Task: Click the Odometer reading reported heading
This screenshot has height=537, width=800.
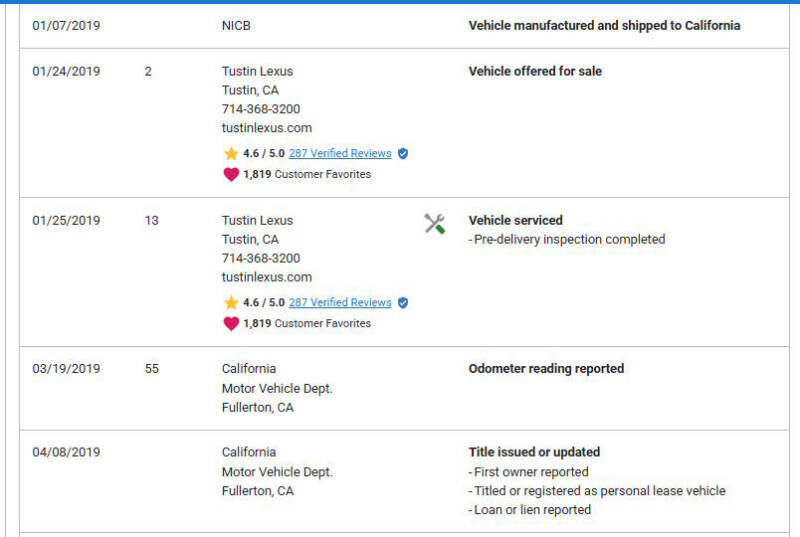Action: [546, 369]
